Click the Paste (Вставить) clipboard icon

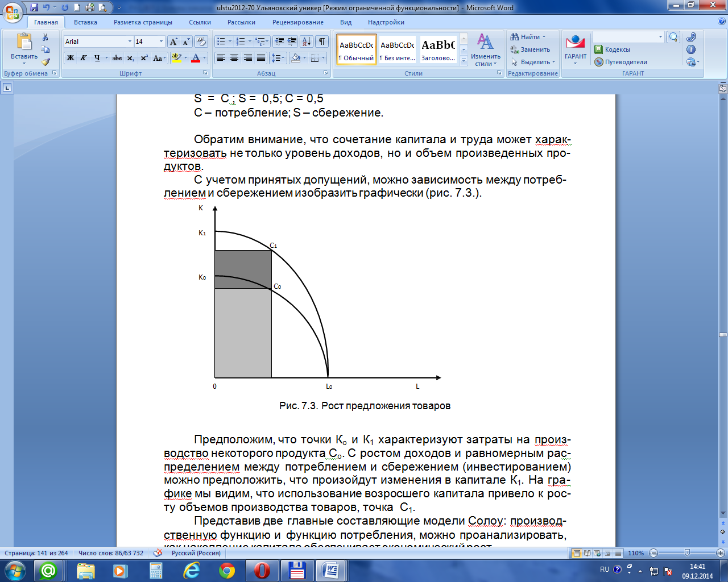(x=24, y=42)
